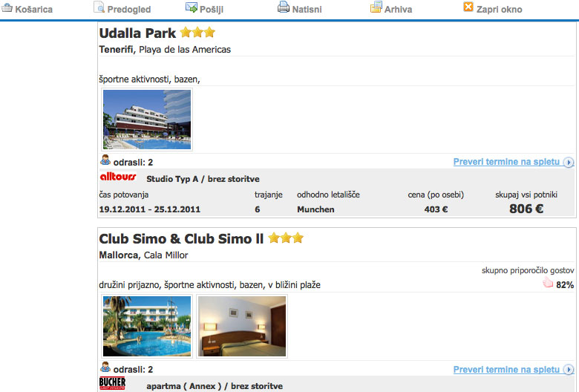Select the Pošlji envelope icon
This screenshot has width=579, height=392.
coord(192,7)
